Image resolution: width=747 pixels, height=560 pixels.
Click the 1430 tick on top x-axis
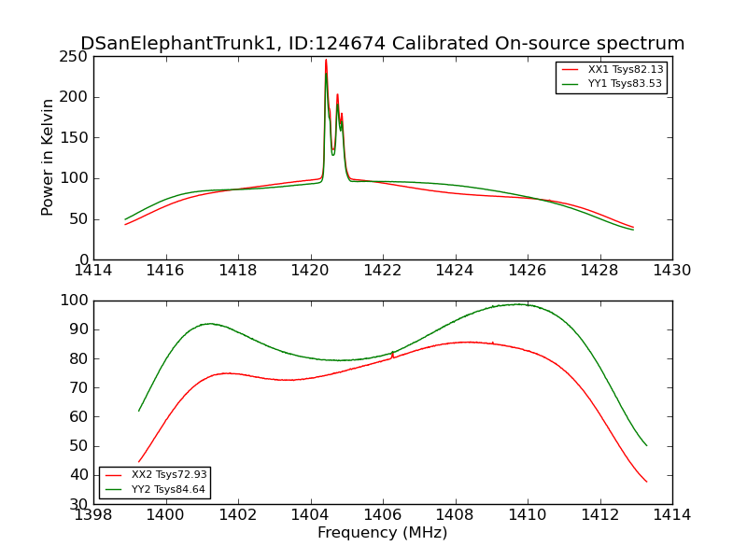[672, 271]
